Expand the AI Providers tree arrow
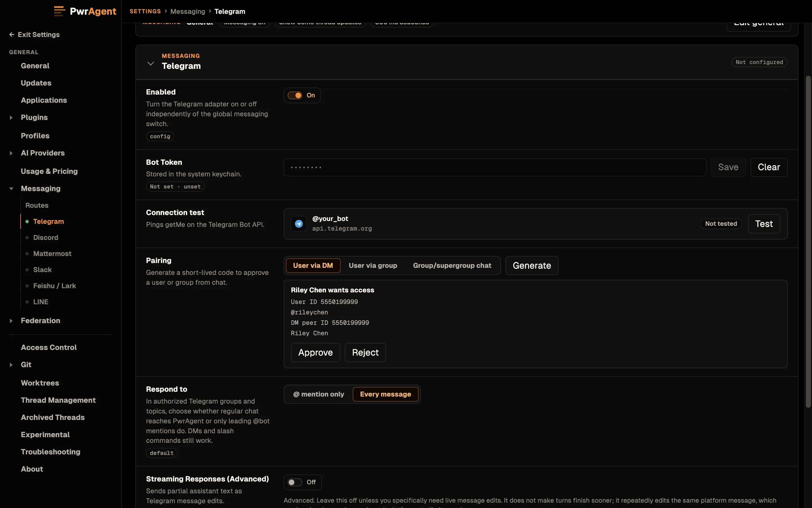The height and width of the screenshot is (508, 812). pyautogui.click(x=11, y=153)
